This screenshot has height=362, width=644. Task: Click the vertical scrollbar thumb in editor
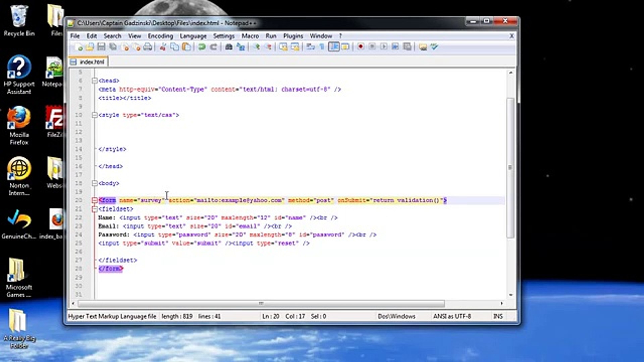click(511, 168)
